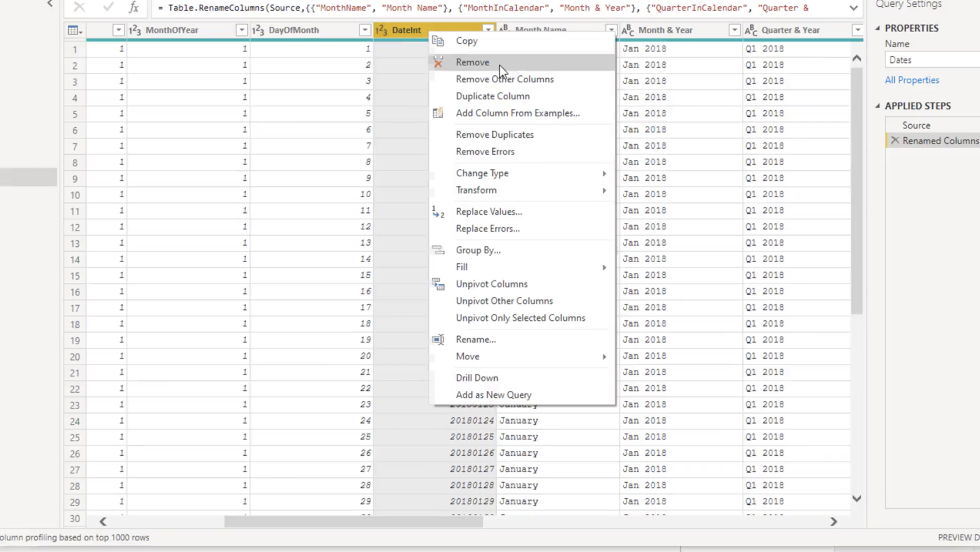Open MonthOfYear column filter dropdown
This screenshot has height=552, width=980.
(x=242, y=30)
